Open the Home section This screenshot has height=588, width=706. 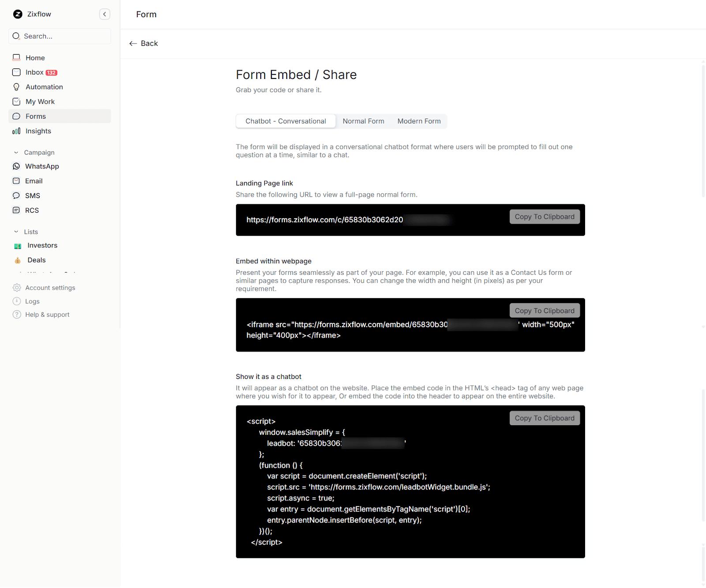35,57
